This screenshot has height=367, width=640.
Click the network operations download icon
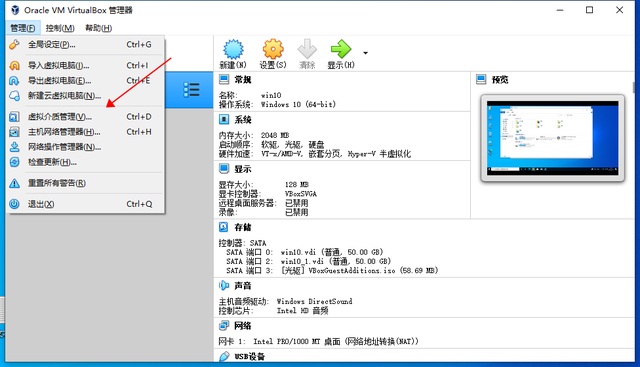(14, 147)
